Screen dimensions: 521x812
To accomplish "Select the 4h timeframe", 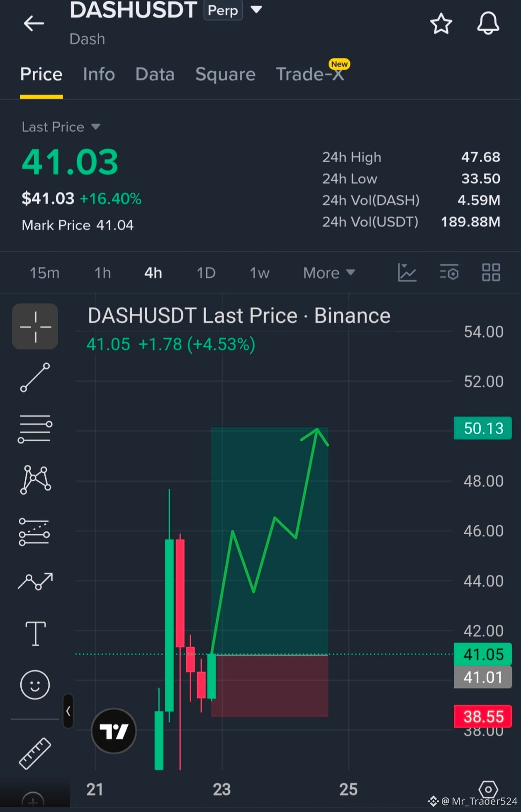I will (153, 273).
